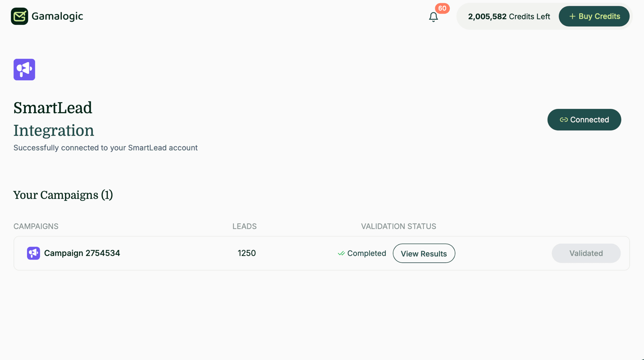This screenshot has width=644, height=360.
Task: Click the megaphone icon beside Campaign 2754534
Action: pyautogui.click(x=33, y=253)
